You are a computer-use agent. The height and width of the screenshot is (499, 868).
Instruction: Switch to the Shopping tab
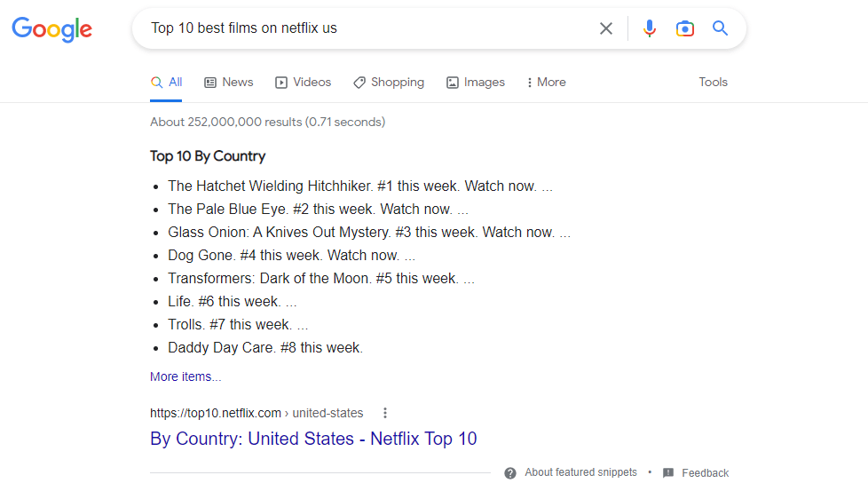389,82
